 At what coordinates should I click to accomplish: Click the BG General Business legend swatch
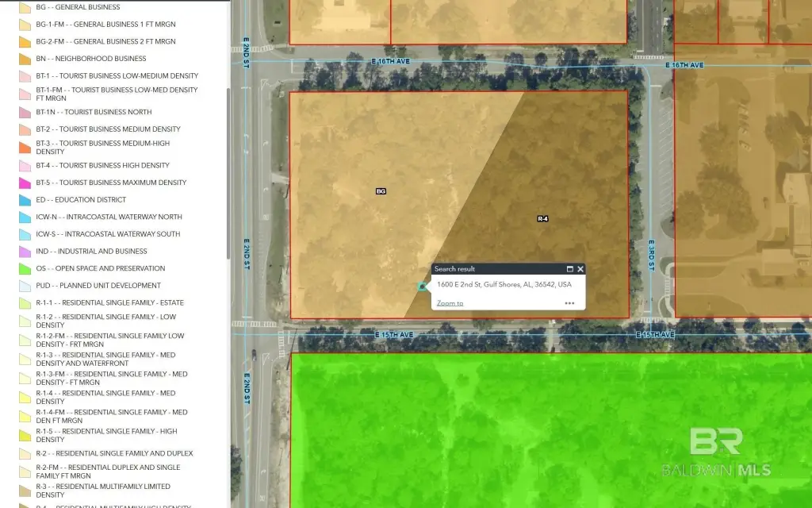pos(25,7)
